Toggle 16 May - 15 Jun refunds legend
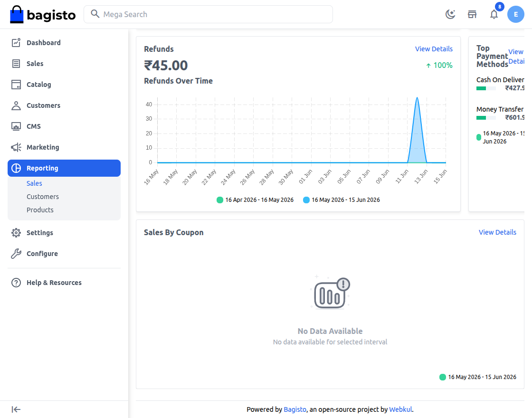 point(342,200)
